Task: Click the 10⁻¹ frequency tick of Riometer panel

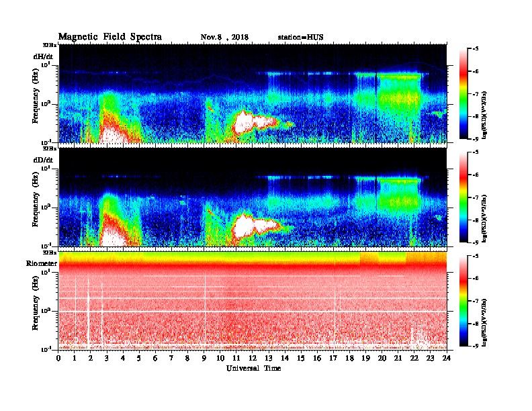Action: 45,349
